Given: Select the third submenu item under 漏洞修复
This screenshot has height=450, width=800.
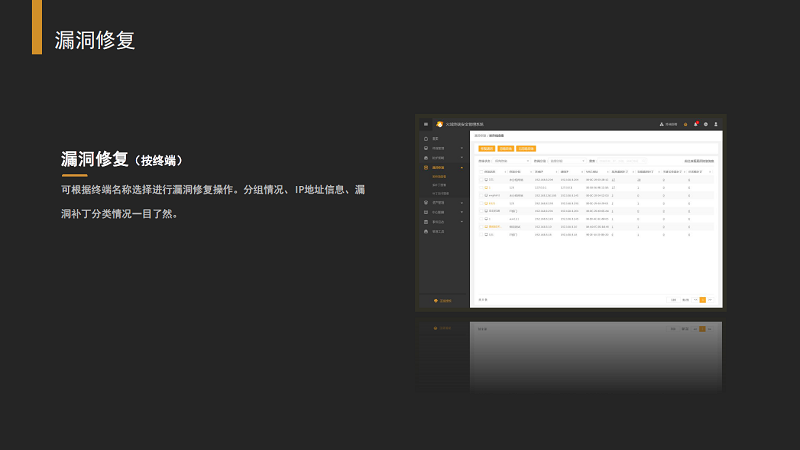Looking at the screenshot, I should point(440,193).
